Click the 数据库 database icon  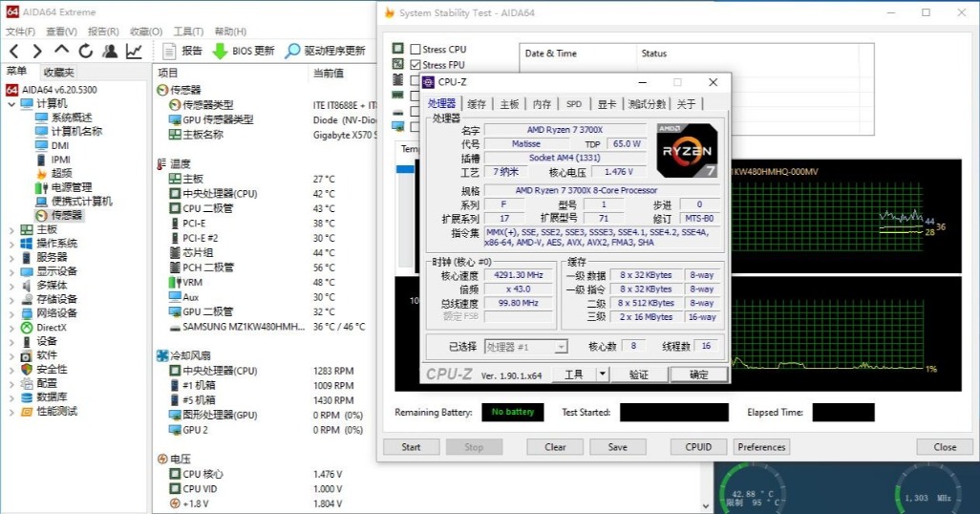pos(26,397)
